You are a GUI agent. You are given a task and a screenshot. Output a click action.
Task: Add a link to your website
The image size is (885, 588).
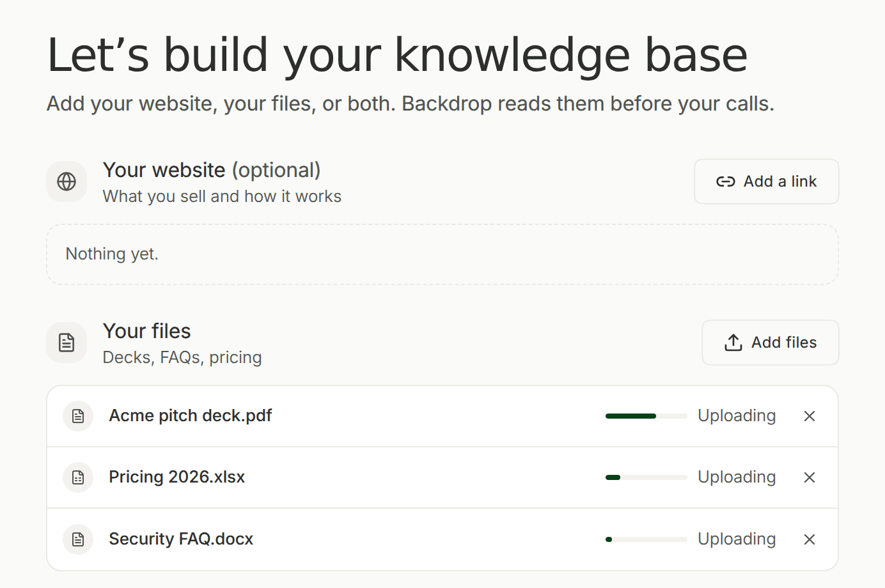tap(767, 182)
